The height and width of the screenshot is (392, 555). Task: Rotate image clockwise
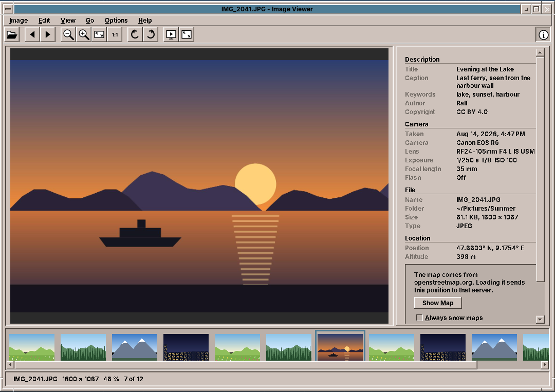tap(151, 34)
